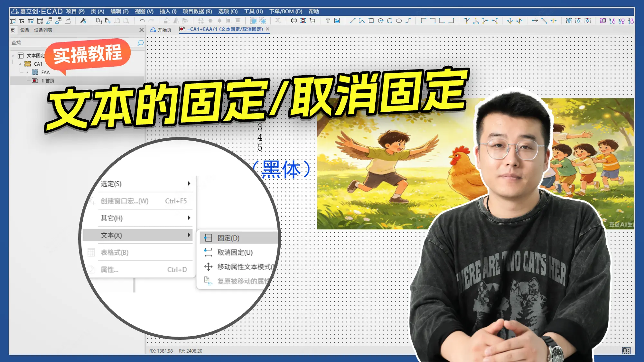Open the 编辑 (E) menu
The image size is (644, 362).
click(119, 11)
